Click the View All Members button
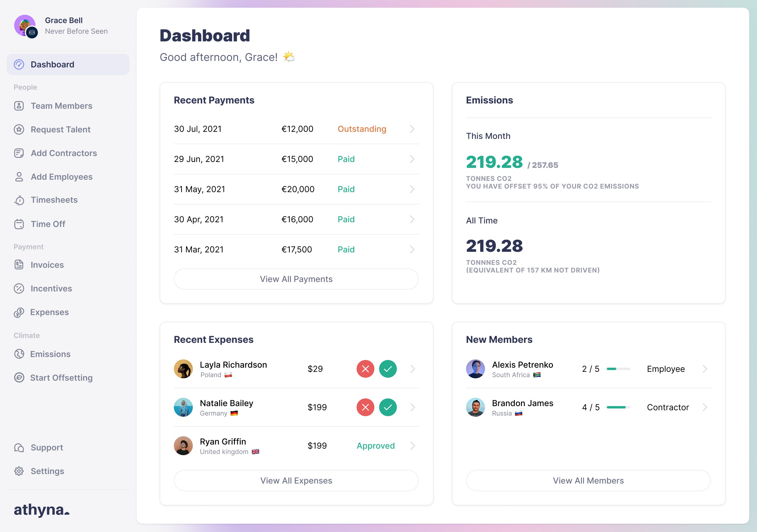Screen dimensions: 757x532 click(x=588, y=481)
